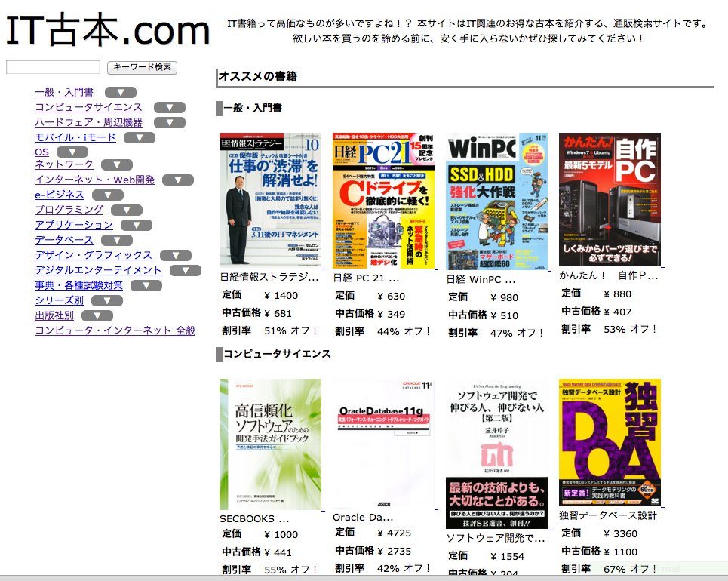Click the 日経WinPC SSD&HDD cover
The image size is (728, 581).
click(496, 201)
